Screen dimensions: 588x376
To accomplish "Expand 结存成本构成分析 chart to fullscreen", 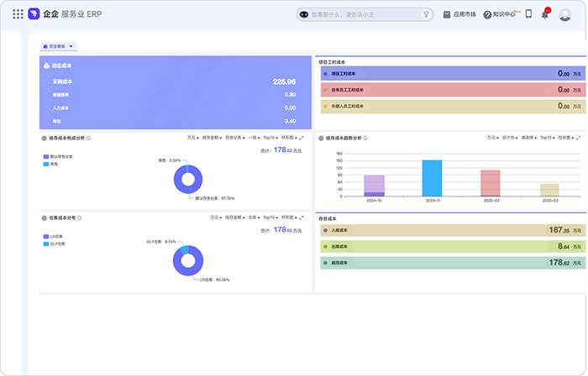I will 301,138.
